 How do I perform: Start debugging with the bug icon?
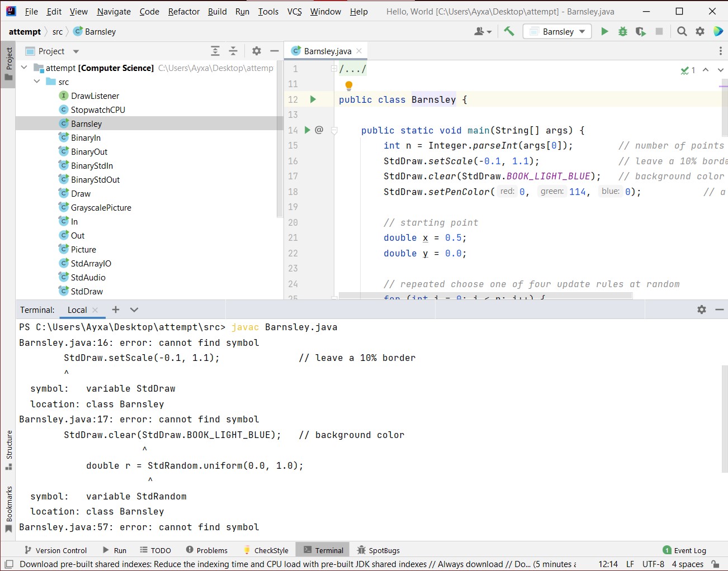[x=622, y=31]
